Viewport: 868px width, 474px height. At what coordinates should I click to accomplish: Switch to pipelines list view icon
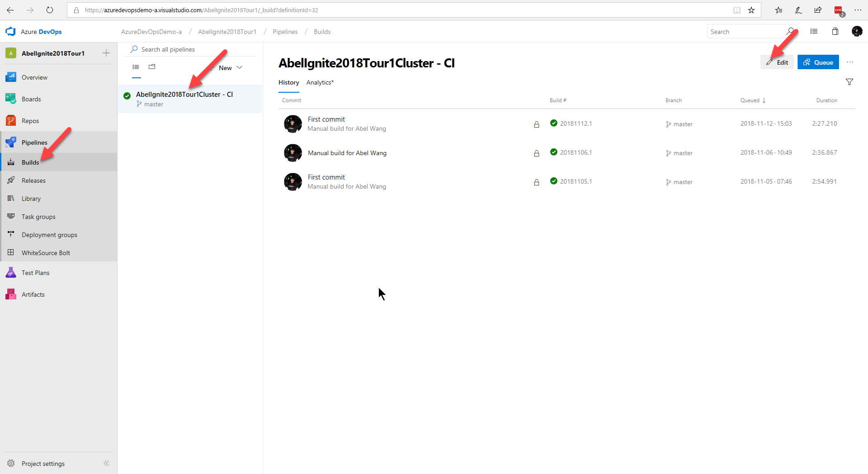[136, 67]
